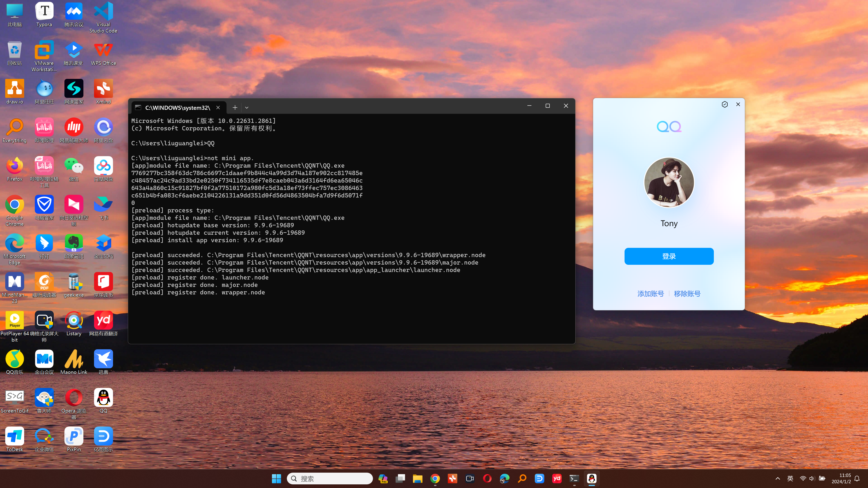868x488 pixels.
Task: Open new terminal tab with plus button
Action: click(235, 108)
